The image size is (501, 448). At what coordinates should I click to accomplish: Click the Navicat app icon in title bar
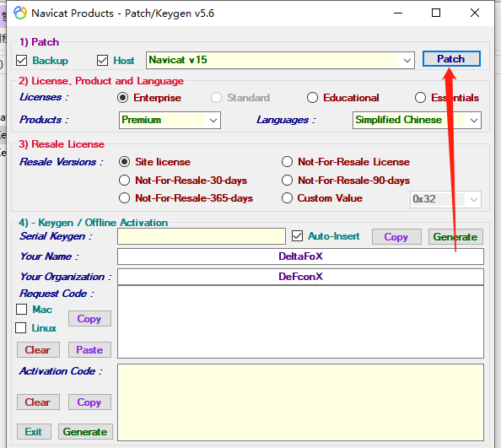[20, 13]
